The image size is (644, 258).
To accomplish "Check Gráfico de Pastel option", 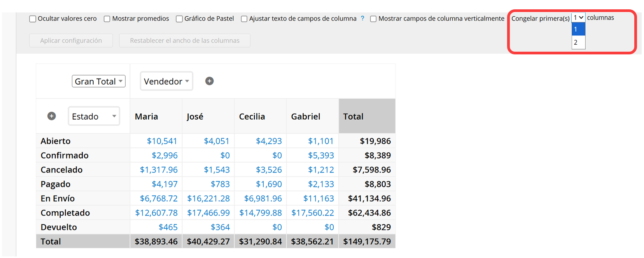I will pyautogui.click(x=179, y=19).
